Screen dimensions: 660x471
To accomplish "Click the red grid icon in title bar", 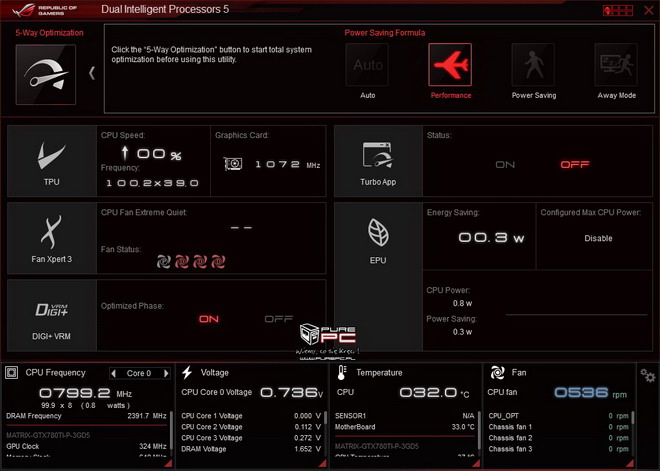I will [x=617, y=11].
